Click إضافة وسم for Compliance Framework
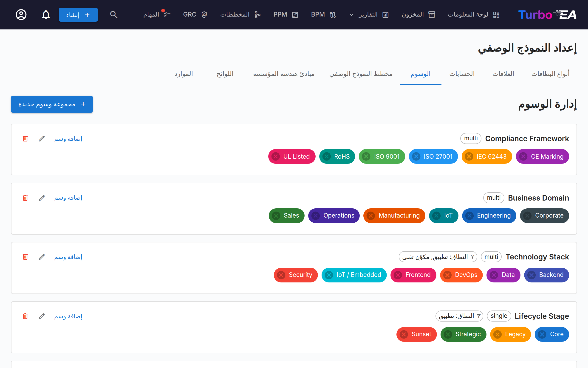 click(68, 138)
